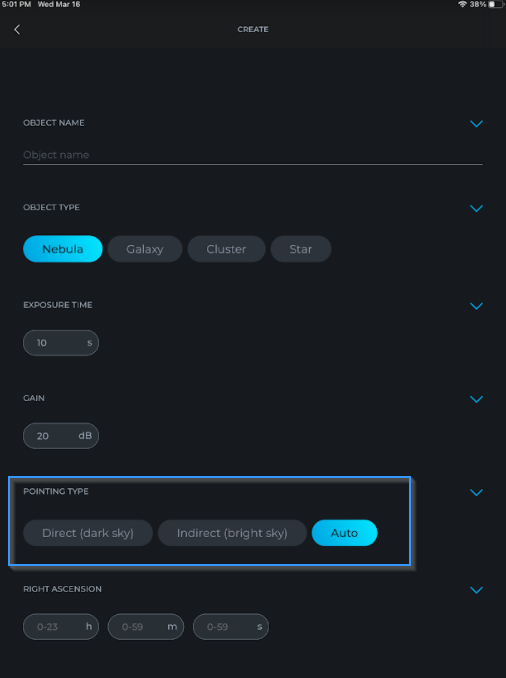Expand the Gain section chevron

point(476,399)
